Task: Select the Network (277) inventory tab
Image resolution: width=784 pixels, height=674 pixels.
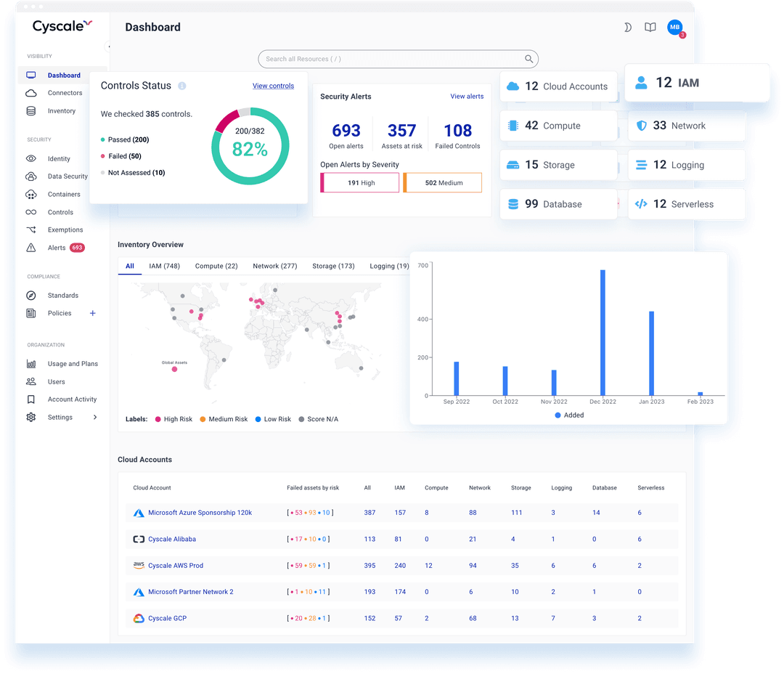Action: tap(274, 266)
